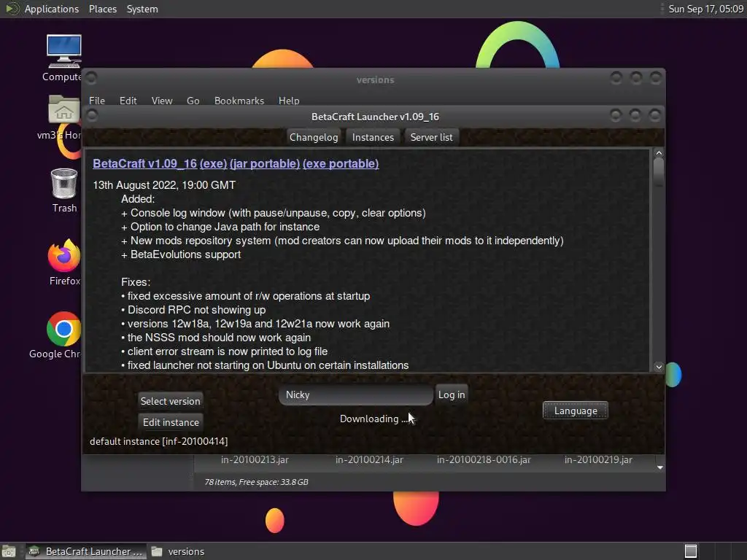Open the Trash desktop icon
Screen dimensions: 747x560
64,190
